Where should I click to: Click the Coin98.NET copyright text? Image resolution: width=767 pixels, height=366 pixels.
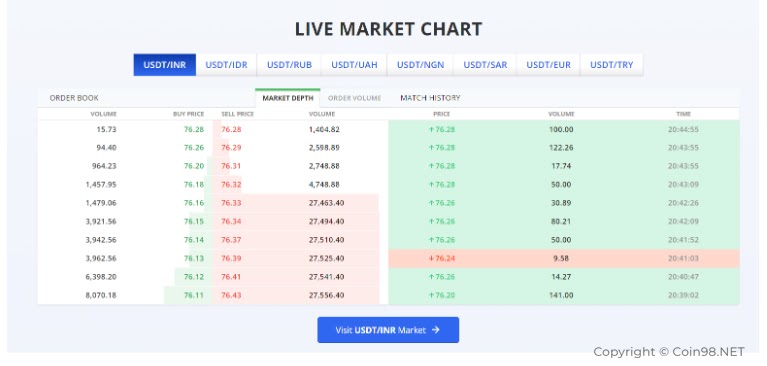click(669, 352)
